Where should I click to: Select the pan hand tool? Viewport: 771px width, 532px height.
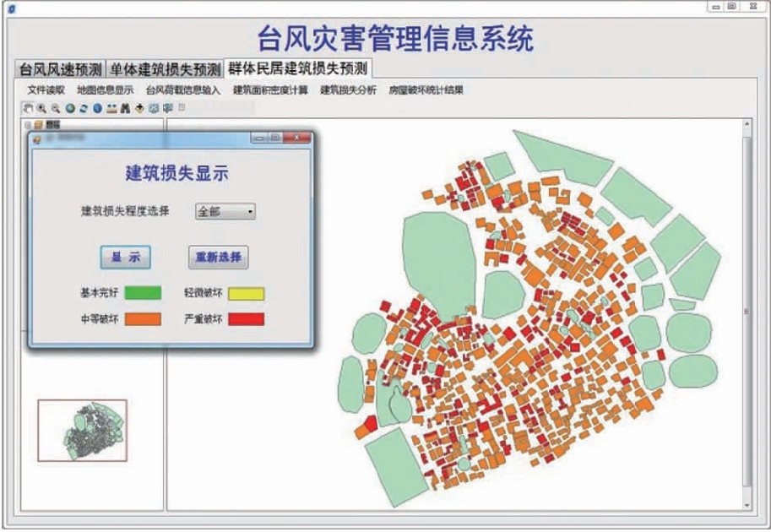click(x=28, y=108)
